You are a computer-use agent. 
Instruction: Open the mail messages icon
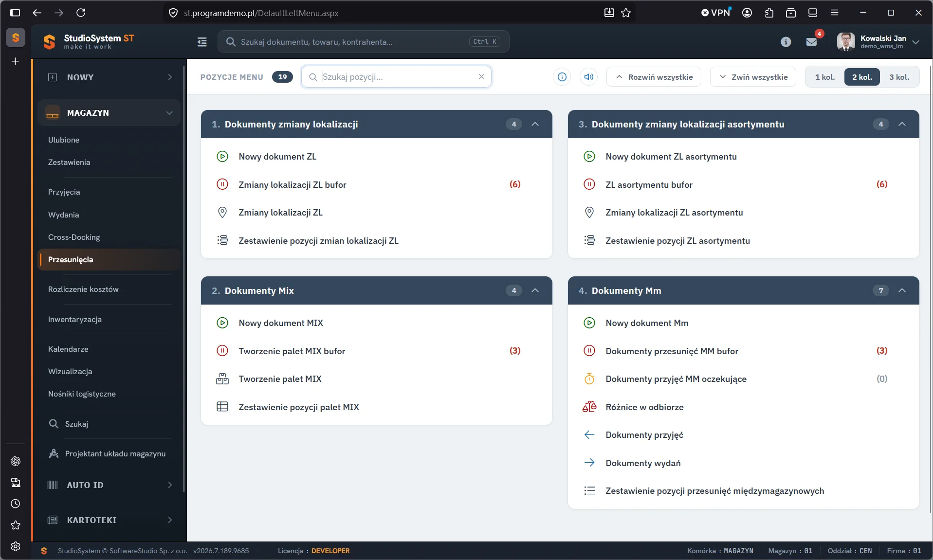[811, 42]
